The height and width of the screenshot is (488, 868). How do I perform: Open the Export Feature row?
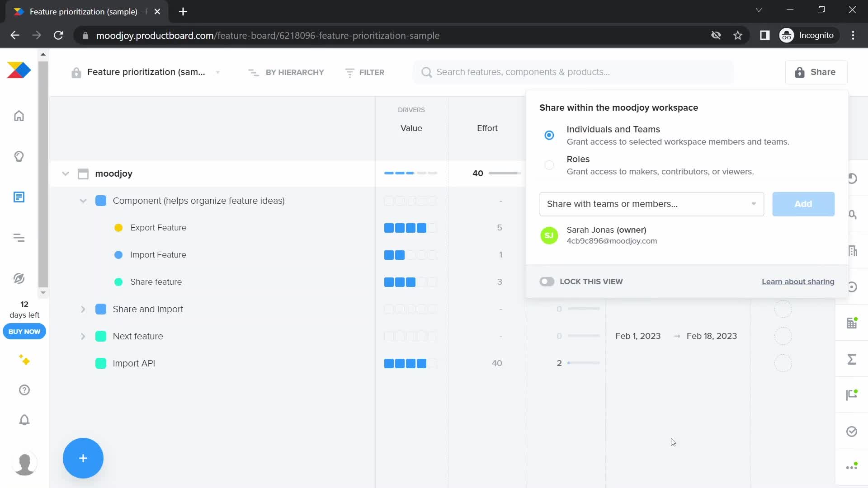click(158, 228)
